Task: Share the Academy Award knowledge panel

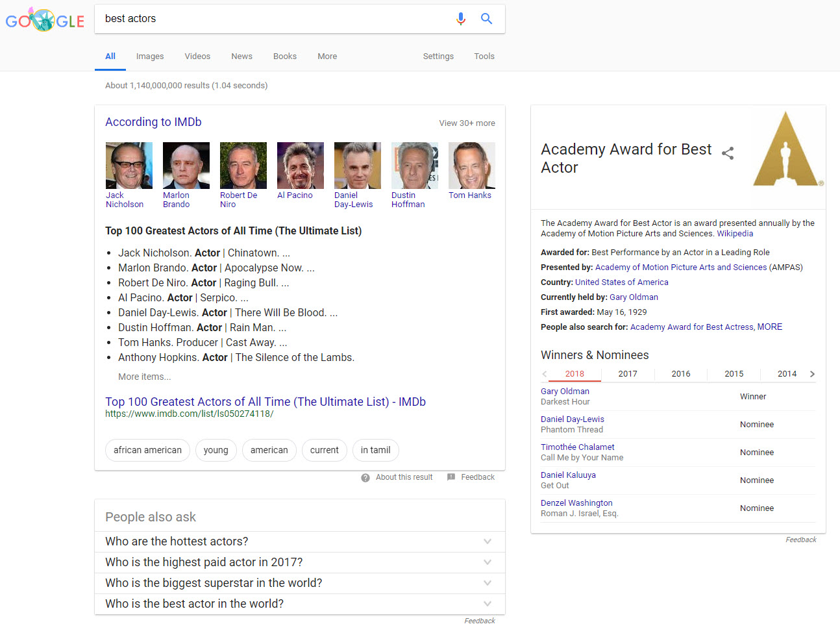Action: [728, 153]
